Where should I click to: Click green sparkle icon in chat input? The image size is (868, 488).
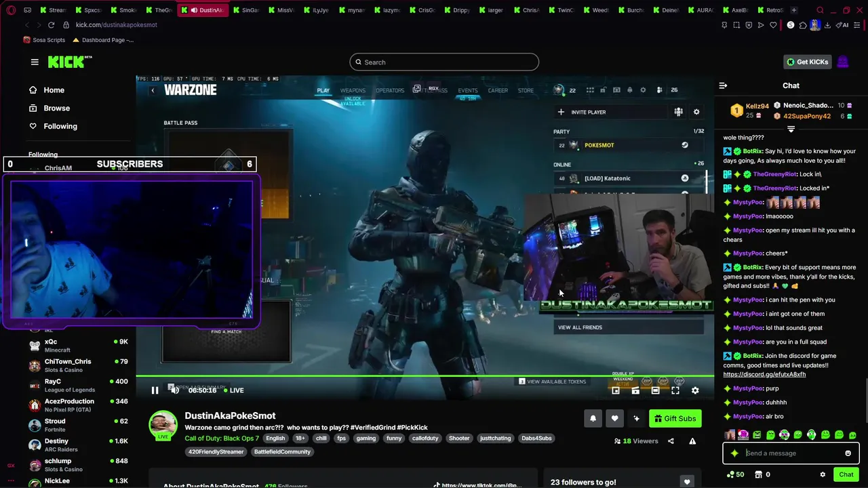point(734,453)
